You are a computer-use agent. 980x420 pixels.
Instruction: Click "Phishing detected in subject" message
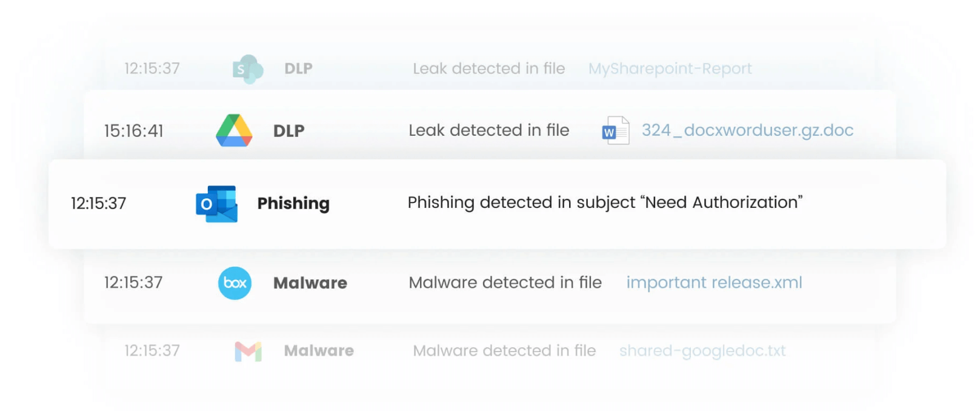[x=605, y=202]
